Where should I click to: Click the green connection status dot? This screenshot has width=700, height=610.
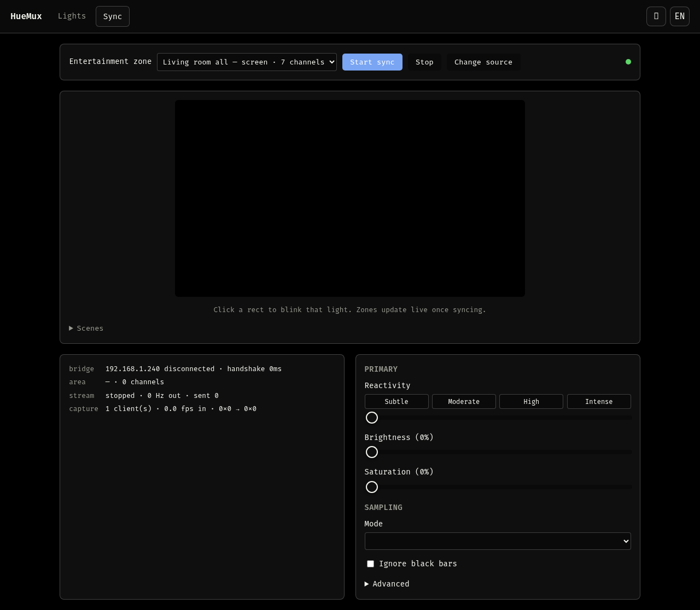[628, 62]
